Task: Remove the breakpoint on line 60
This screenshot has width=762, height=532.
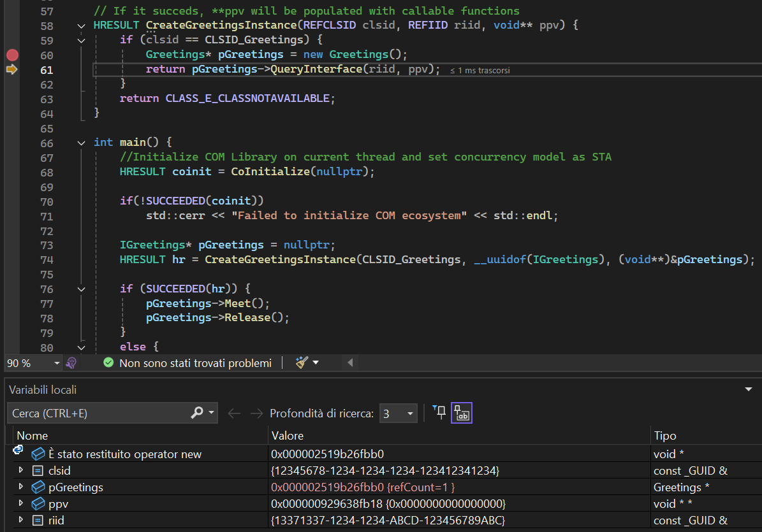Action: 12,55
